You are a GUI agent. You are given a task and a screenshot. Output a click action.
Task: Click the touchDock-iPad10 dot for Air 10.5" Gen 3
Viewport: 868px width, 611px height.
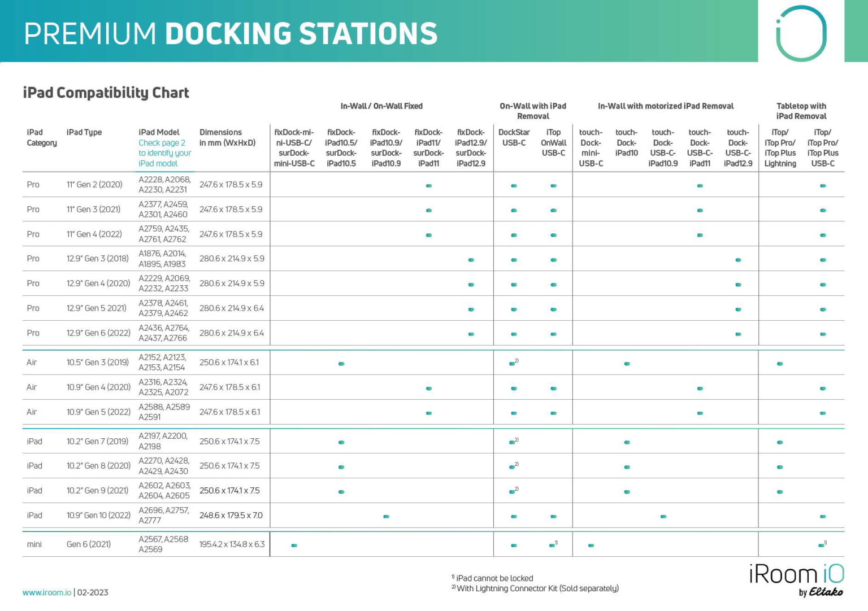point(627,364)
